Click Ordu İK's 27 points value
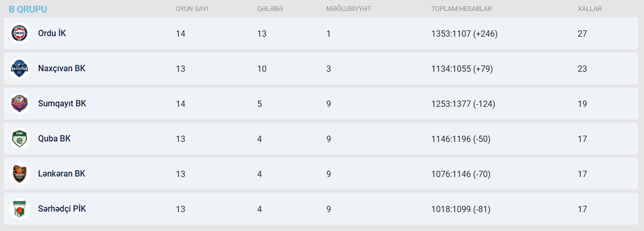Image resolution: width=644 pixels, height=231 pixels. pos(582,34)
